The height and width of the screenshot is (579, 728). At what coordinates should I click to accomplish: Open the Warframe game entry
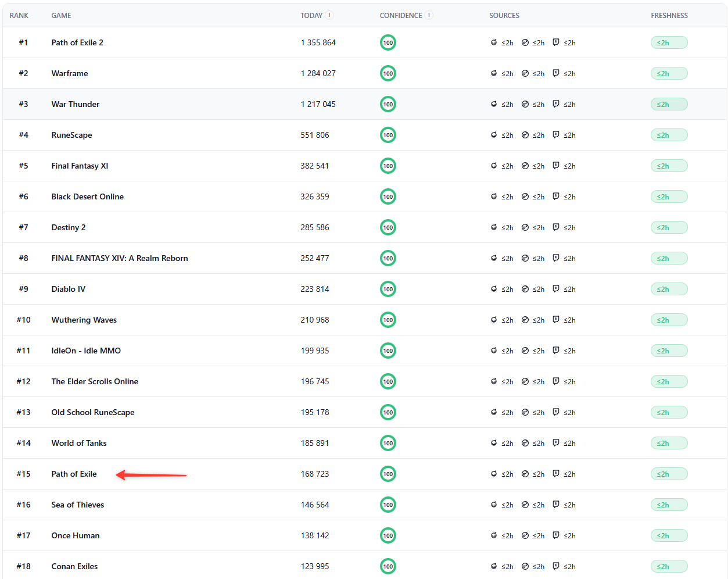click(70, 73)
